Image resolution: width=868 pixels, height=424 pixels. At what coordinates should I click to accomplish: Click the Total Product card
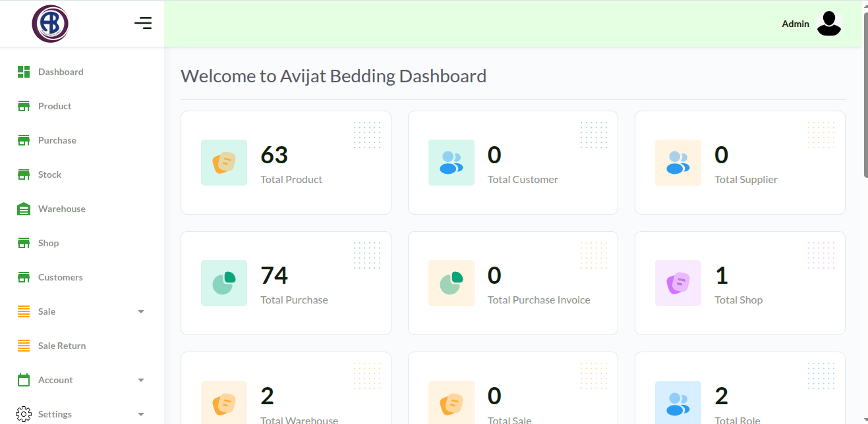(x=285, y=162)
